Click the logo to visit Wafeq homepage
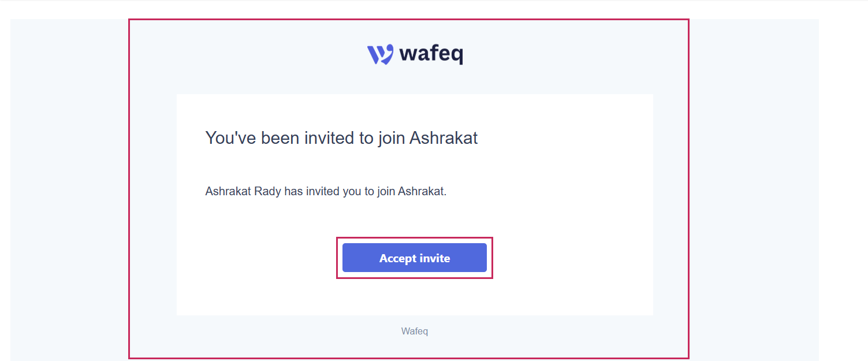The width and height of the screenshot is (868, 361). 414,53
